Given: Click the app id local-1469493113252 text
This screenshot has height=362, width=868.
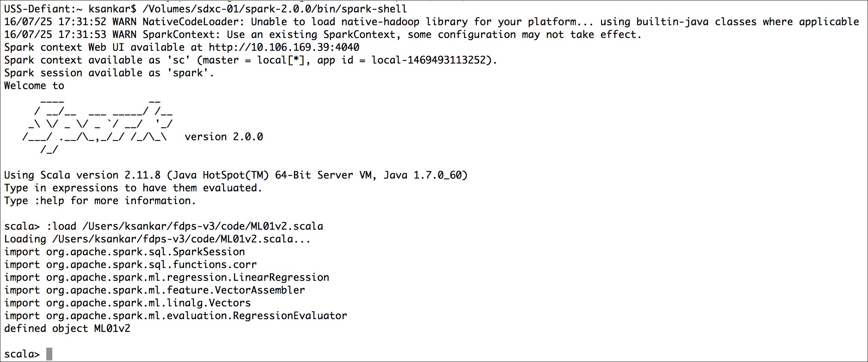Looking at the screenshot, I should pyautogui.click(x=429, y=60).
